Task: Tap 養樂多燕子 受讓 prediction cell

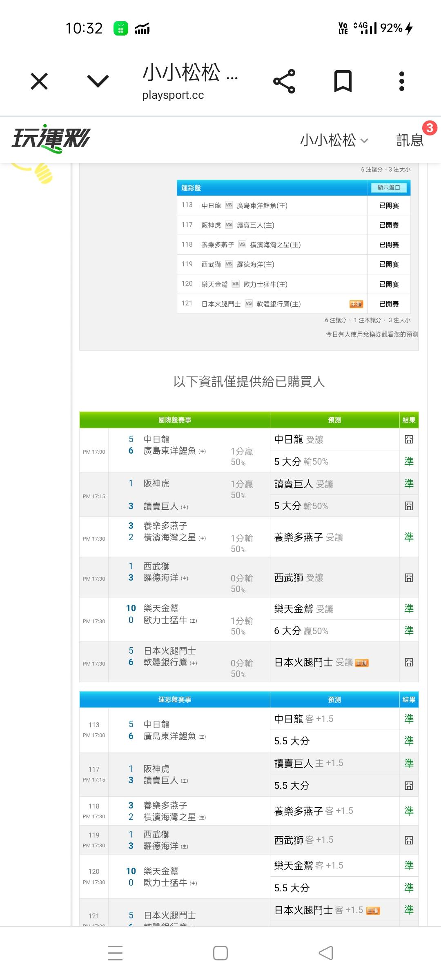Action: click(x=334, y=537)
